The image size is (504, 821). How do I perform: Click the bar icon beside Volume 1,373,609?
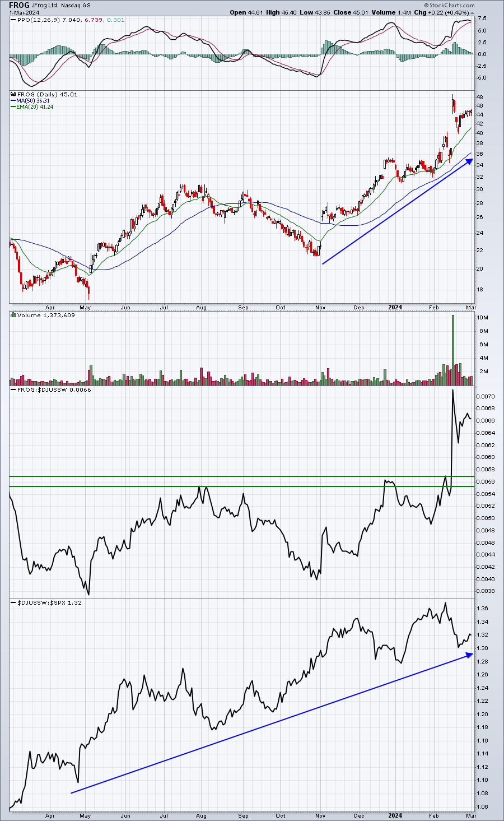coord(13,316)
